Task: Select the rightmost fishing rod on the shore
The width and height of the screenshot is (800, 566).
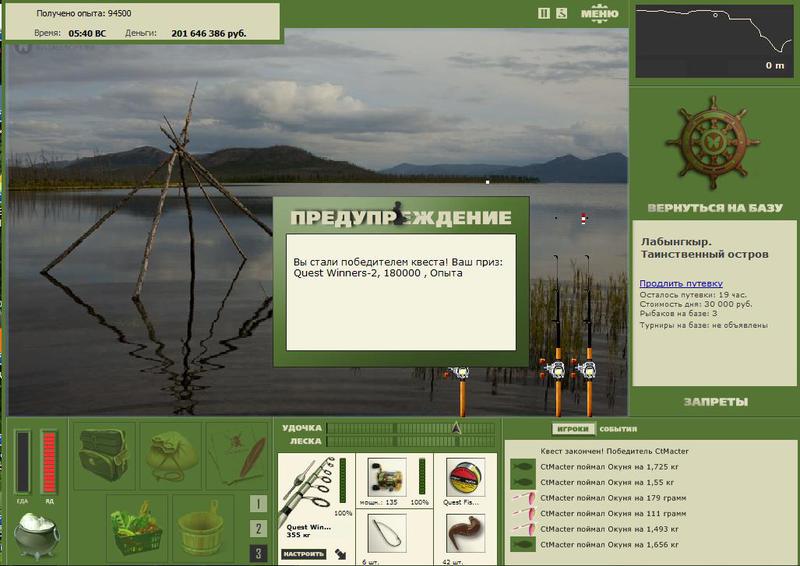Action: pos(588,337)
